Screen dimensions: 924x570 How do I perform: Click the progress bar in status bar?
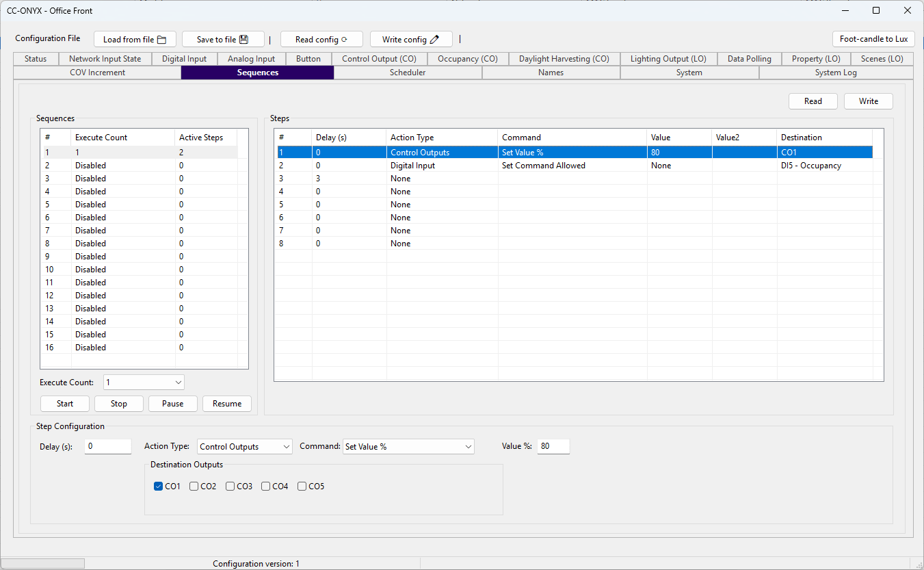tap(44, 564)
